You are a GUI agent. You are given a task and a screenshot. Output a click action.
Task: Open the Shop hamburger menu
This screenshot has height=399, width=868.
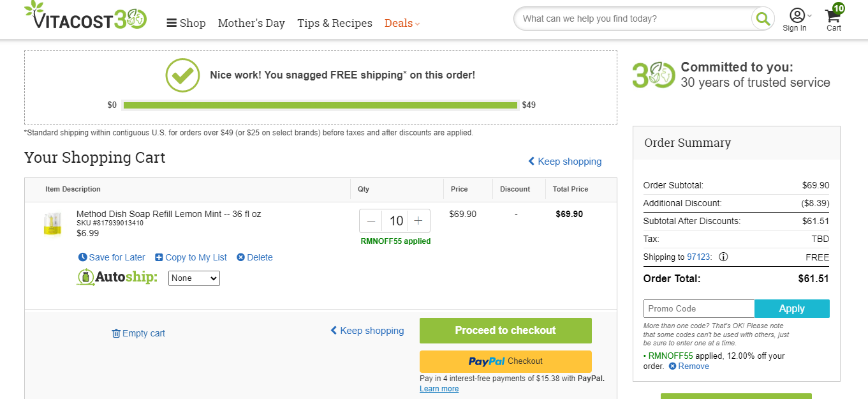point(186,23)
